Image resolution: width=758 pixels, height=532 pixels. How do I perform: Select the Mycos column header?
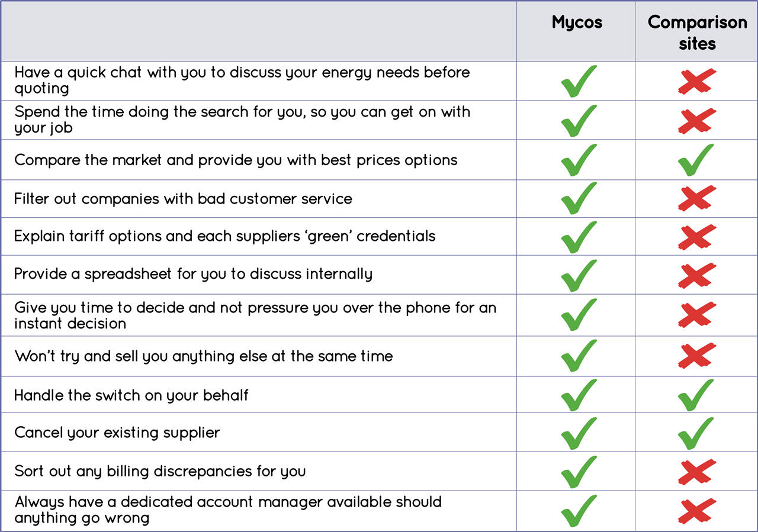tap(577, 23)
